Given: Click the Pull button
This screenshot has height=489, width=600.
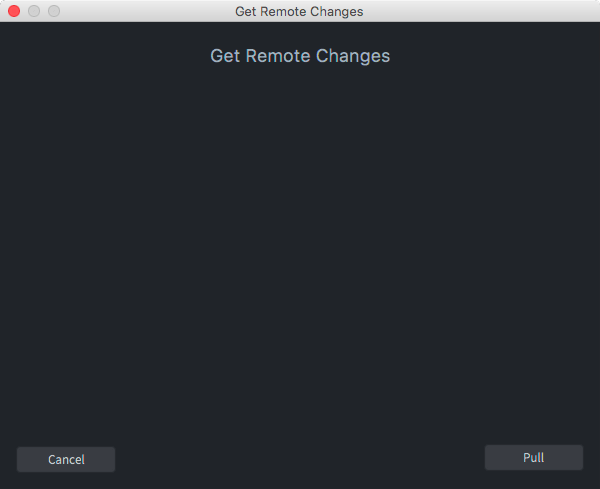Looking at the screenshot, I should pos(533,457).
